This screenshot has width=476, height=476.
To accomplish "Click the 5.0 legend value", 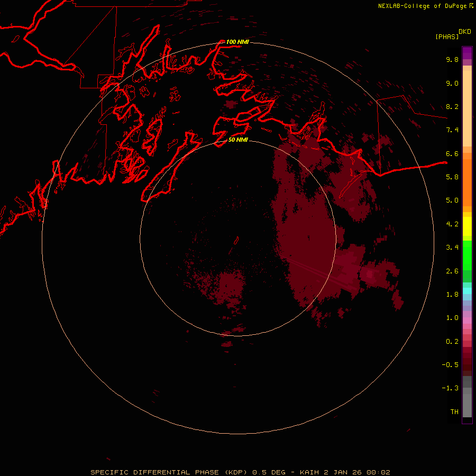I will [452, 200].
